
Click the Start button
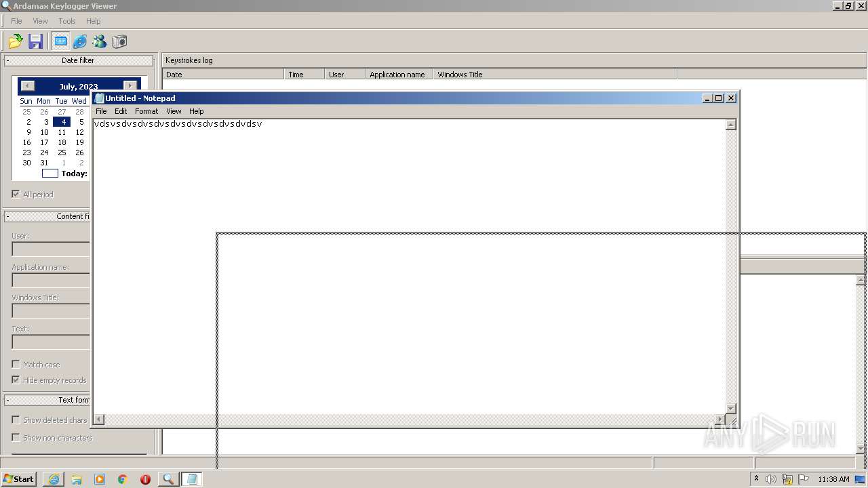[x=18, y=479]
